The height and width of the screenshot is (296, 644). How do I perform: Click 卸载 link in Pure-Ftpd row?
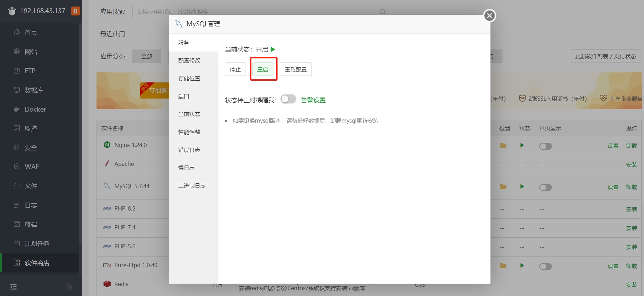pos(631,266)
